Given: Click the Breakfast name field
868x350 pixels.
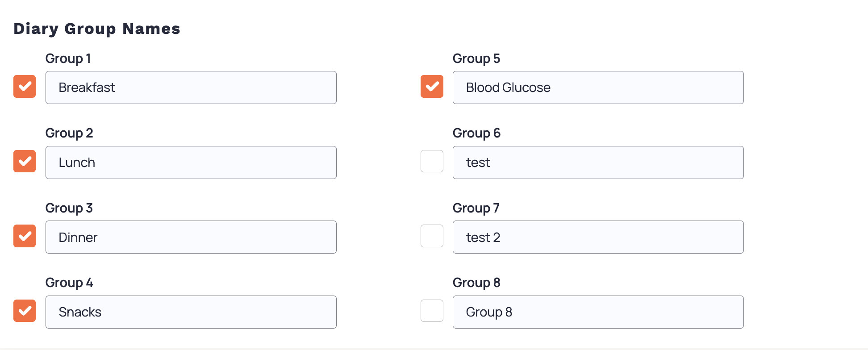Looking at the screenshot, I should [191, 87].
